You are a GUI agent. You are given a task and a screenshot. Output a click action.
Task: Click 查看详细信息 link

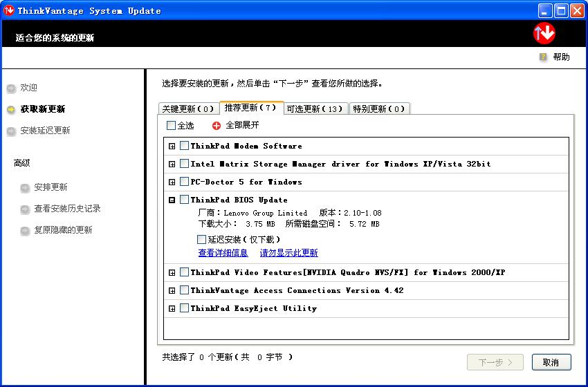[x=223, y=253]
